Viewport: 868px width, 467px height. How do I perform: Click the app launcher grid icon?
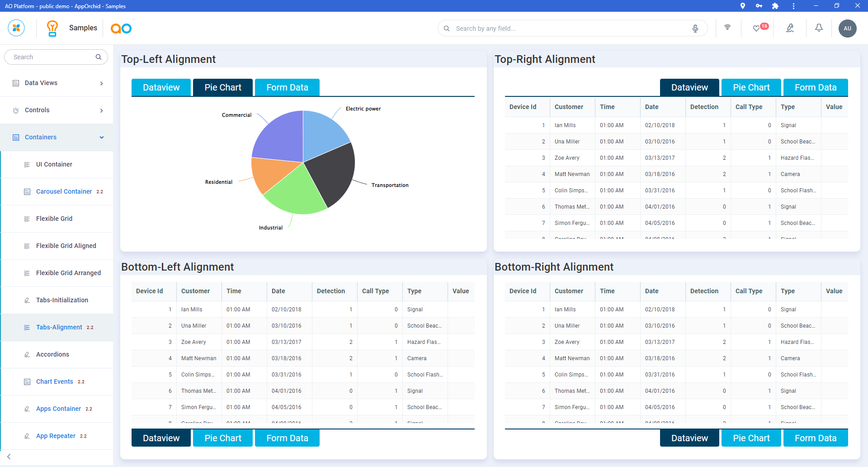point(16,28)
